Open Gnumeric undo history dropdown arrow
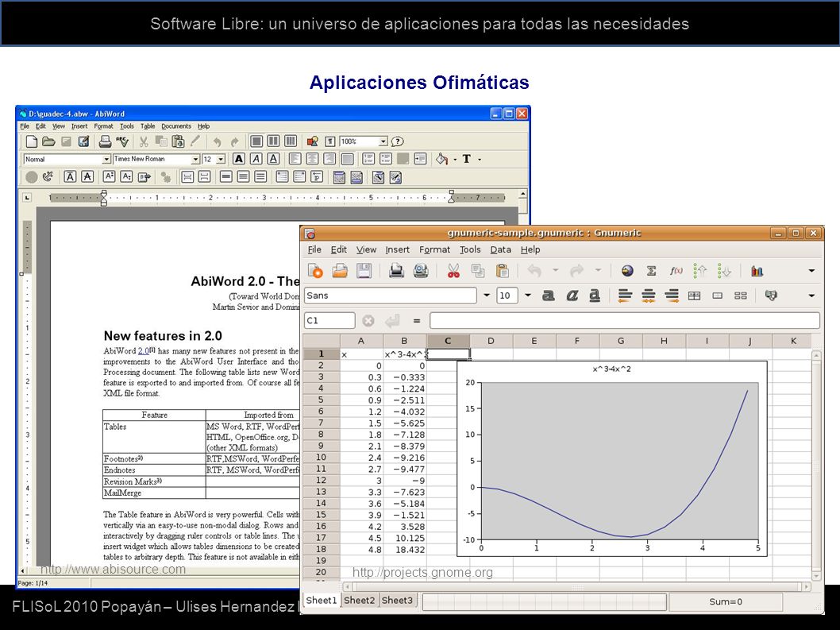The width and height of the screenshot is (840, 630). coord(555,271)
